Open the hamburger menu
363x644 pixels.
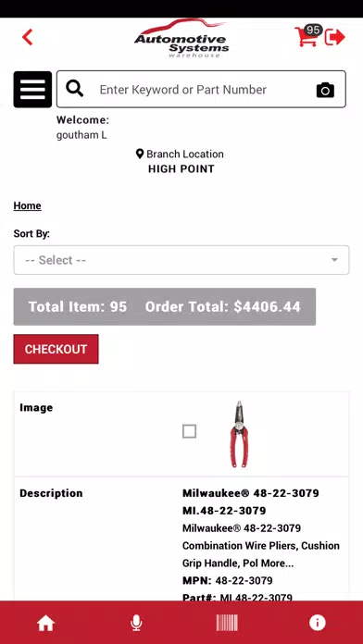point(32,90)
